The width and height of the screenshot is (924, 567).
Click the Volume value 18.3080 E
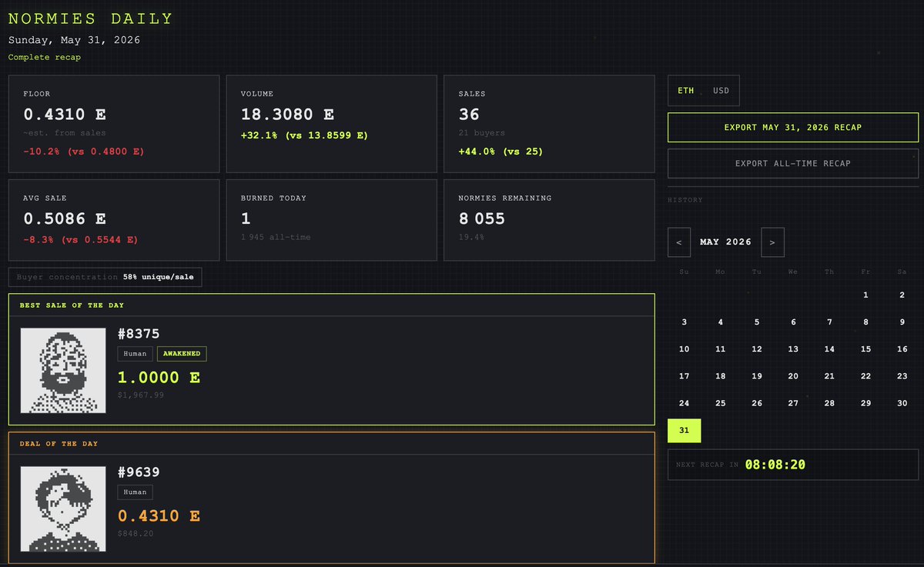point(287,115)
